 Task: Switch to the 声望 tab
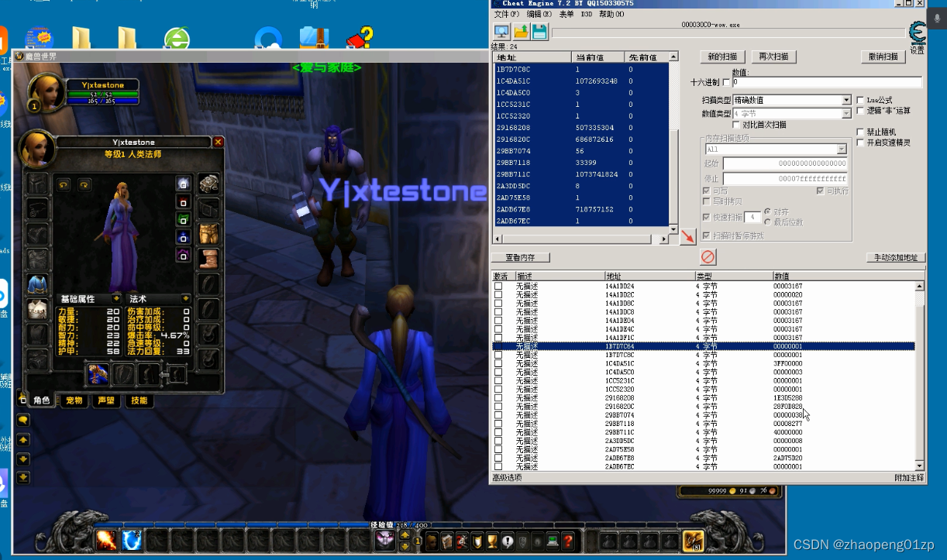pos(105,400)
